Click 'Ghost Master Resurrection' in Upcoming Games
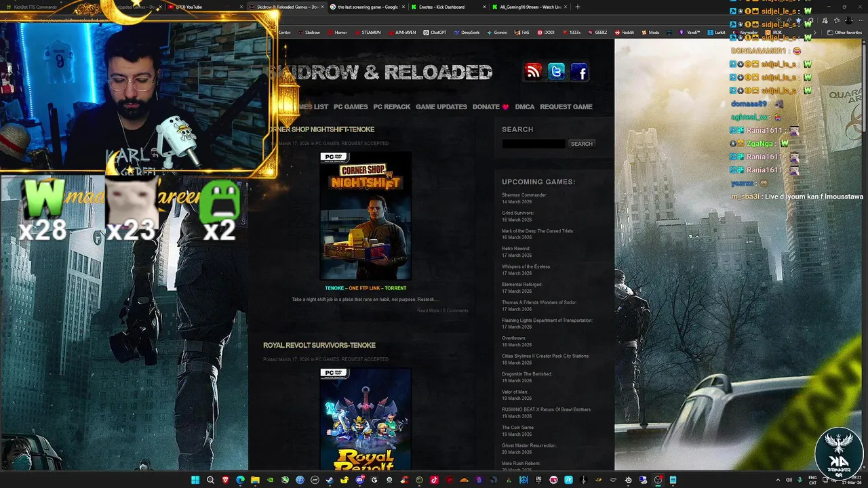Image resolution: width=868 pixels, height=488 pixels. [529, 445]
